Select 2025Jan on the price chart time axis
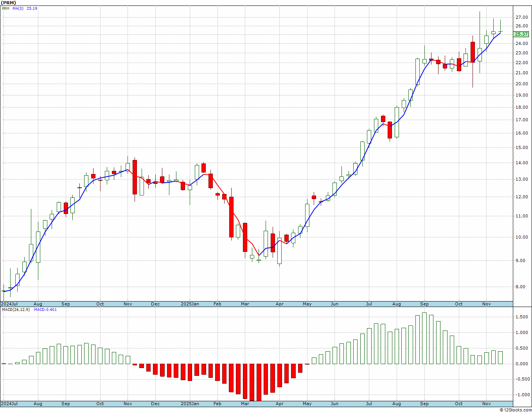The image size is (532, 413). [189, 304]
